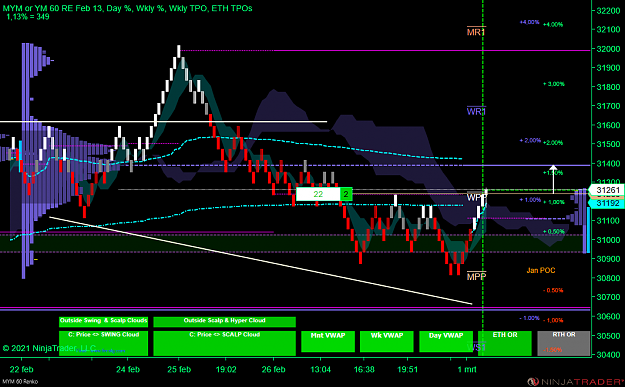
Task: Select the magenta horizontal line at 32000
Action: coord(385,51)
